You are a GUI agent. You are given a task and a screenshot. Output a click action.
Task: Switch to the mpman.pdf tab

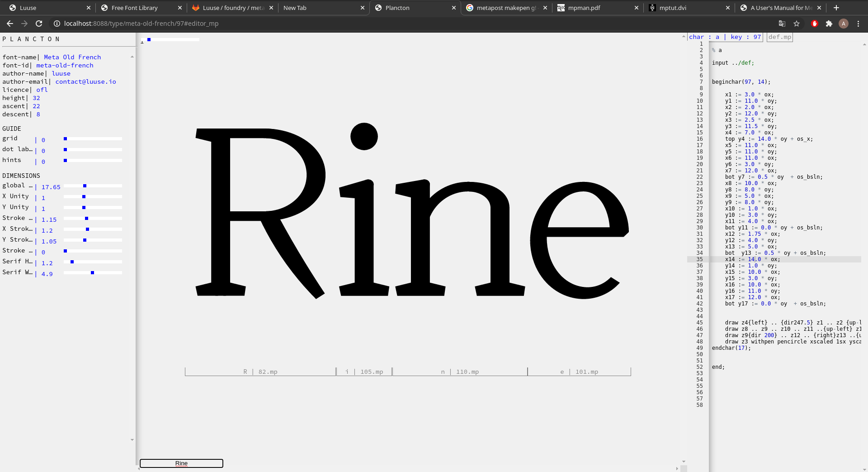coord(584,8)
